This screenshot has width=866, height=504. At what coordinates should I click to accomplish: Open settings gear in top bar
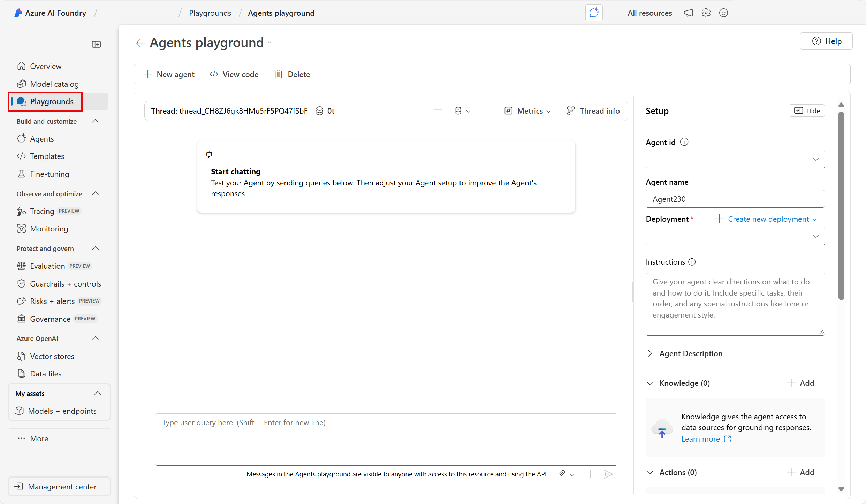706,13
